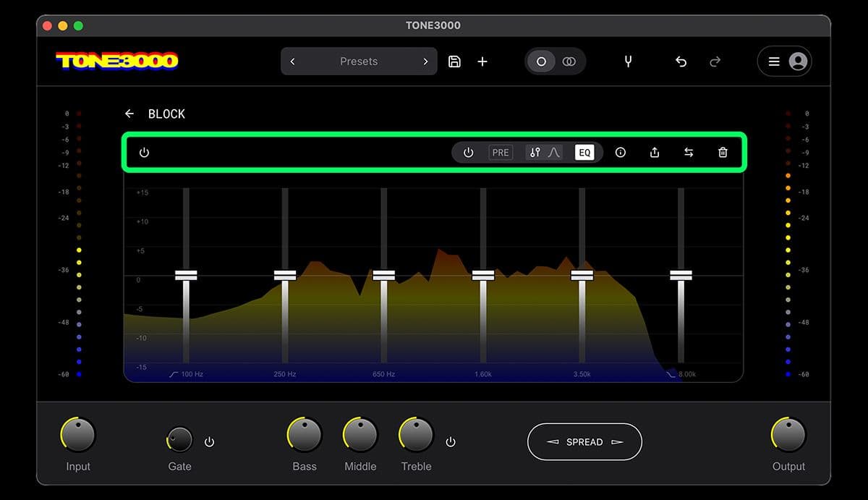Toggle the PRE position button
Screen dimensions: 868x500
pyautogui.click(x=501, y=153)
